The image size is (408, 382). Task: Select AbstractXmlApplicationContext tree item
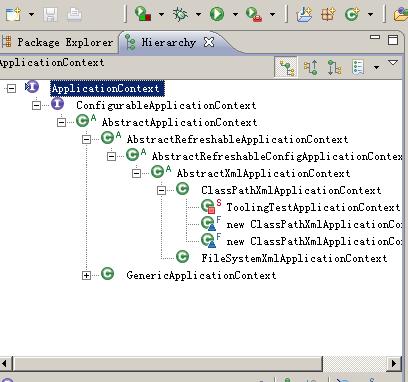click(x=263, y=174)
